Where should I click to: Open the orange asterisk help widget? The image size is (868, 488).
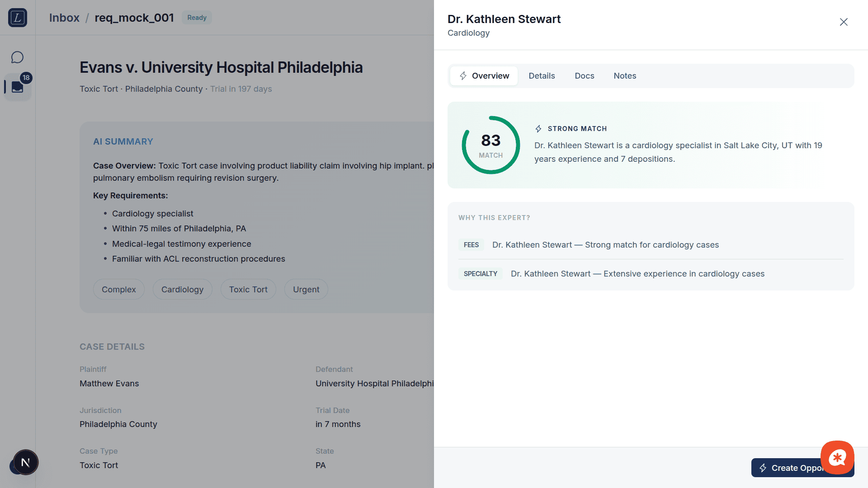click(x=837, y=457)
